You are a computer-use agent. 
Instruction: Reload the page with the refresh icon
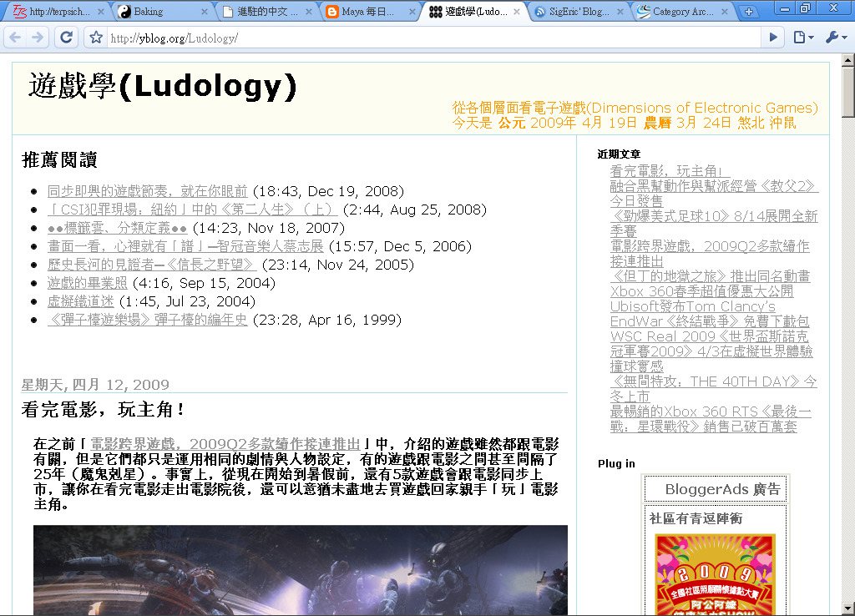(67, 37)
